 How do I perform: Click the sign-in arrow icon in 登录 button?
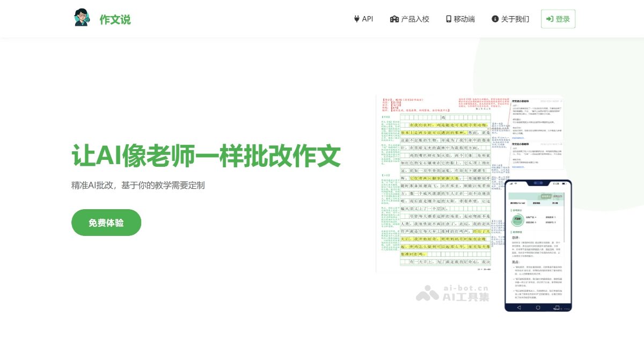click(x=550, y=19)
